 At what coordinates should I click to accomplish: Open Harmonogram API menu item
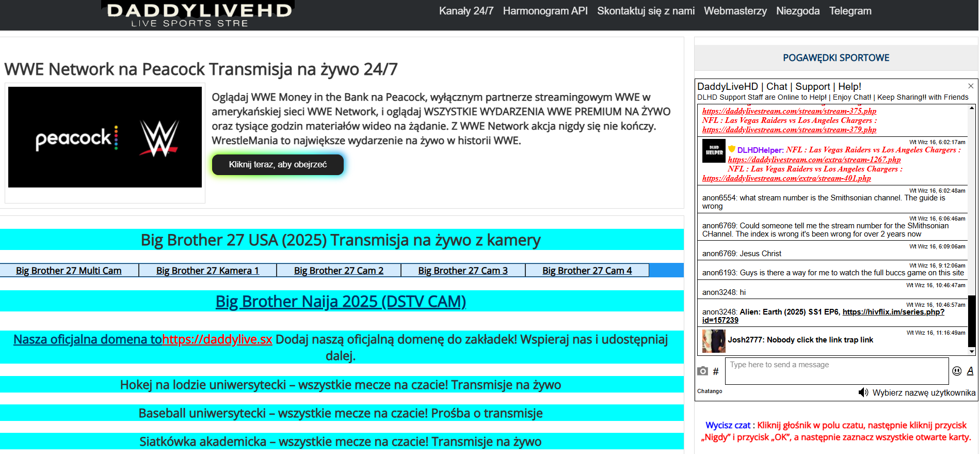545,11
